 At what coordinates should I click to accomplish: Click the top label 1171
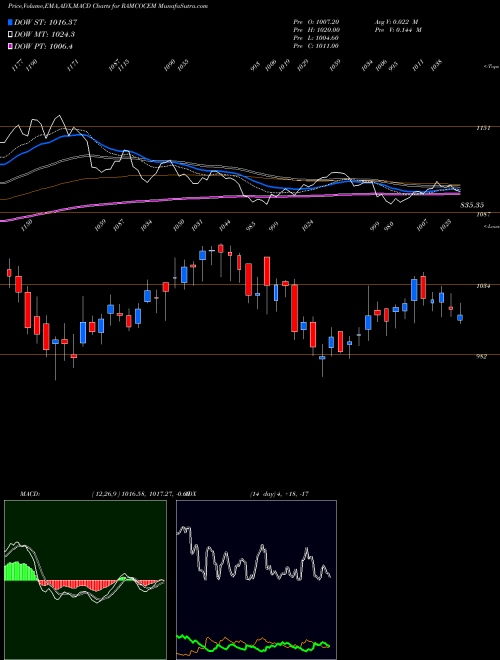73,65
